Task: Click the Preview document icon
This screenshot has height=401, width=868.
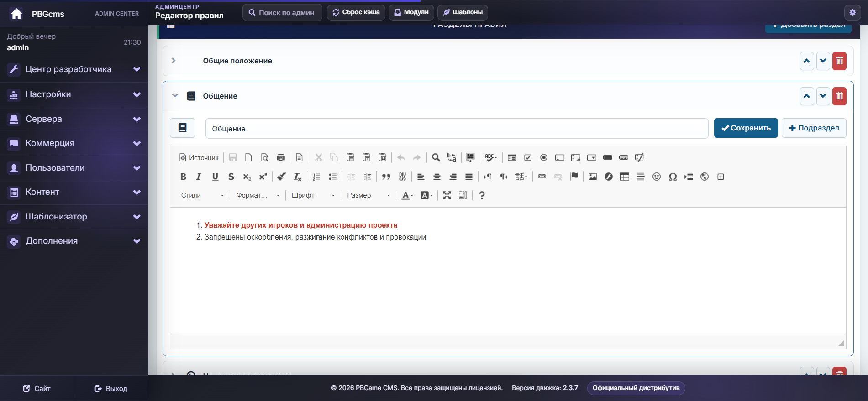Action: pos(264,158)
